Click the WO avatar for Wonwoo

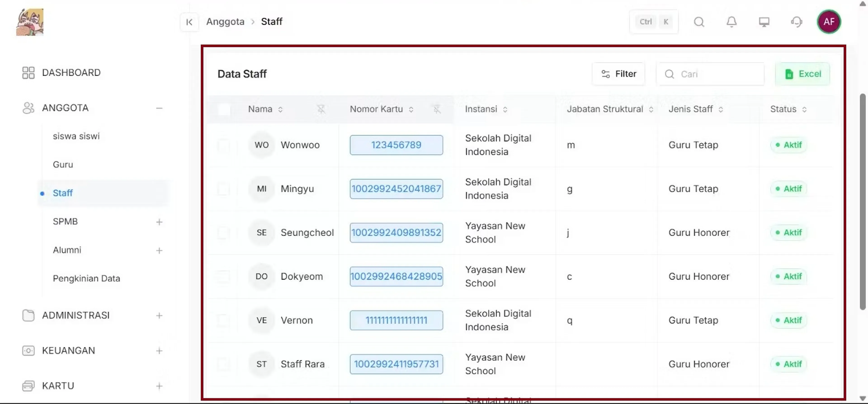[262, 145]
